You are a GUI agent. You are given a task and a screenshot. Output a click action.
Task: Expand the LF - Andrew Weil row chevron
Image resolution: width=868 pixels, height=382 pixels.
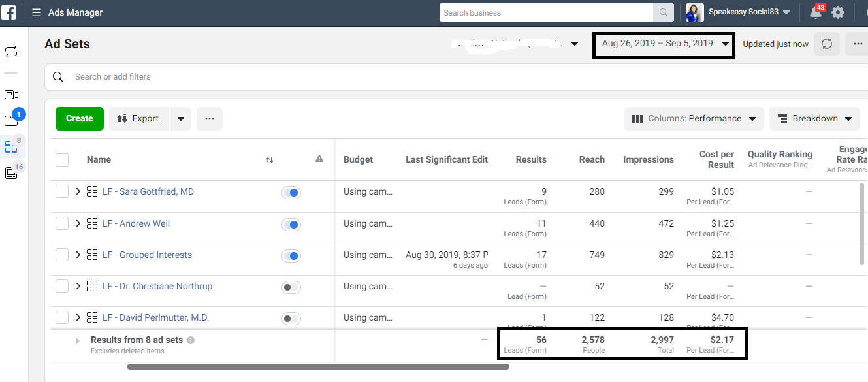[x=78, y=223]
